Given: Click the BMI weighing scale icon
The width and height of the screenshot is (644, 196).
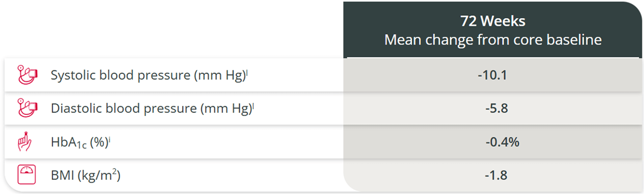Looking at the screenshot, I should [x=27, y=175].
